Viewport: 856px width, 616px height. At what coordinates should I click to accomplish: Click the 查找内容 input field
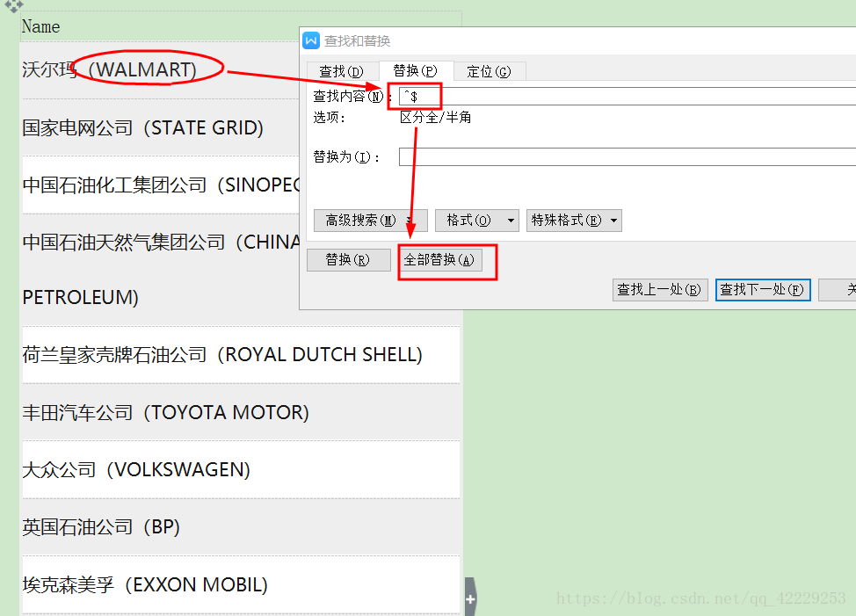[x=627, y=96]
